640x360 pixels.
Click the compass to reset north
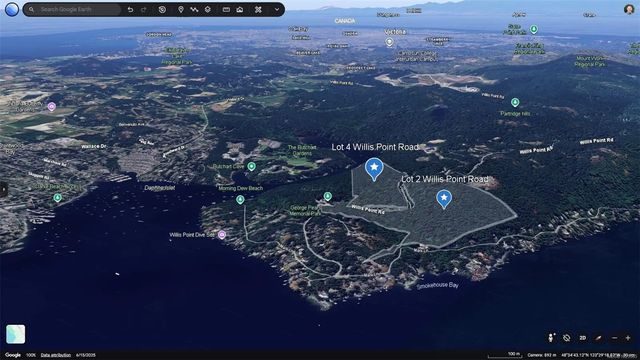tap(598, 338)
